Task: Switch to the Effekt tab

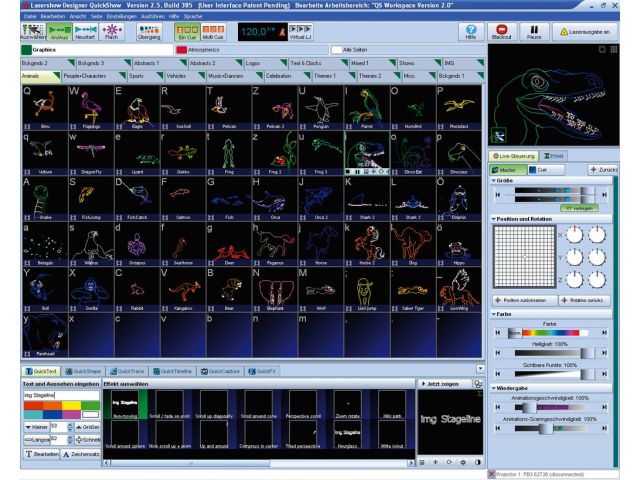Action: point(553,156)
